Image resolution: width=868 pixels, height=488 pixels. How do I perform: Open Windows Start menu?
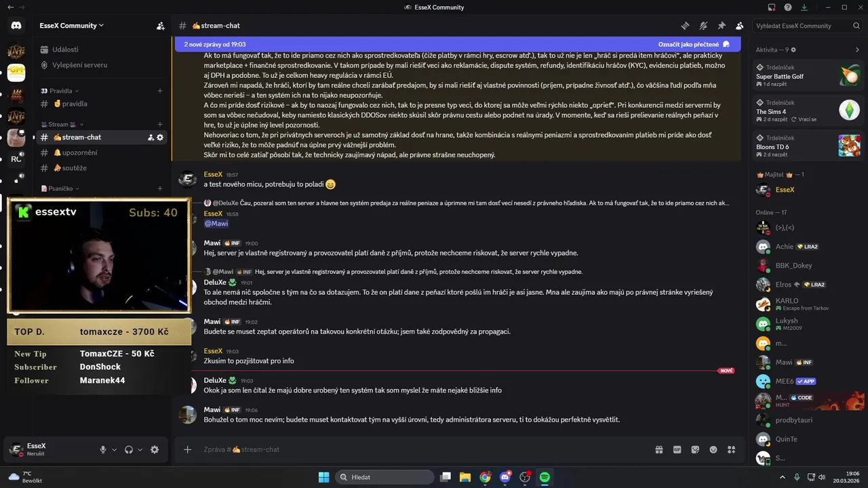(x=323, y=477)
